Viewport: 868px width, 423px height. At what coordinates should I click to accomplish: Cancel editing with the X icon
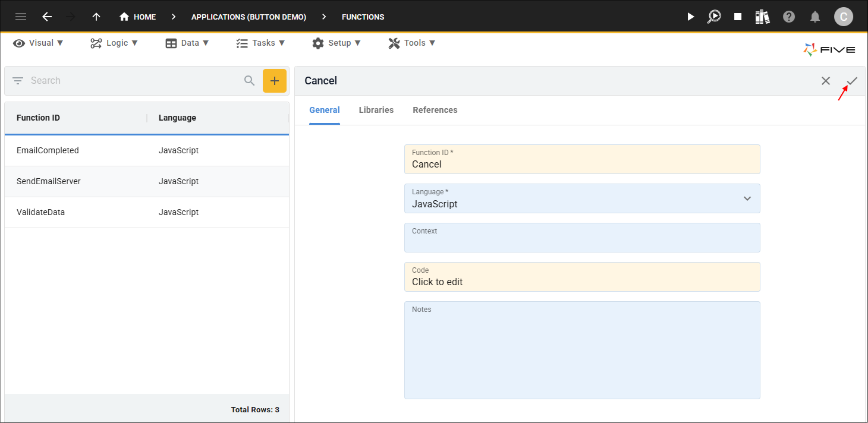[826, 81]
